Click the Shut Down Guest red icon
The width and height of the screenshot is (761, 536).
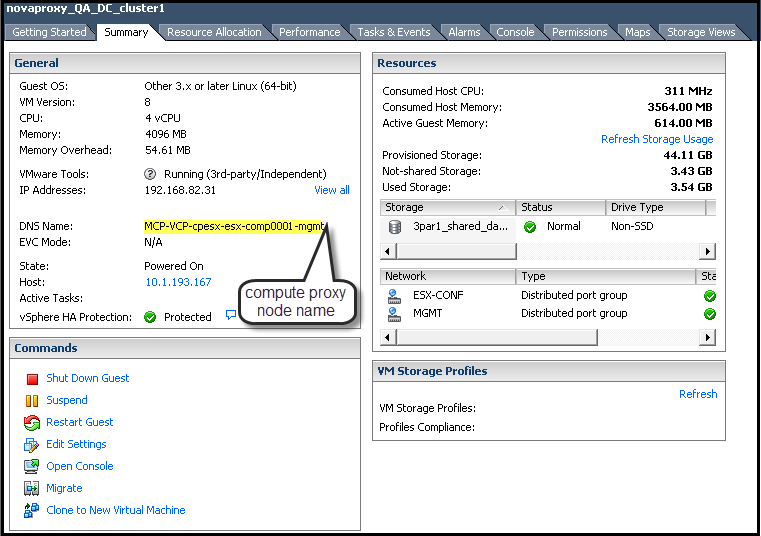pos(30,379)
